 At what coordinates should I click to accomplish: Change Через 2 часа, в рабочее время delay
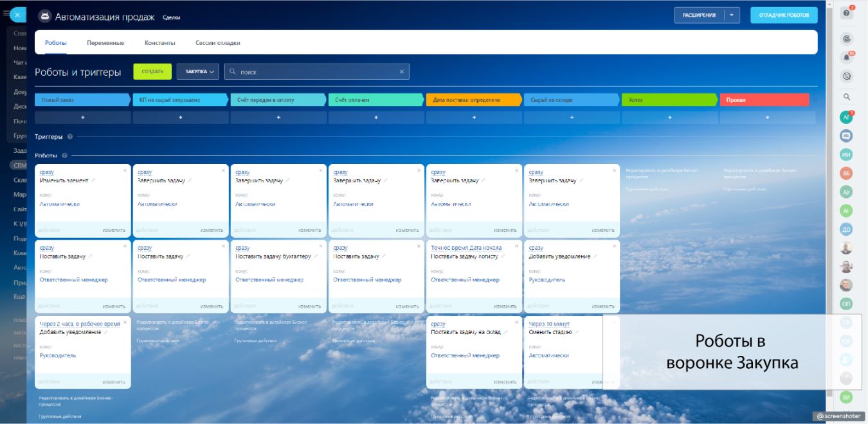[80, 324]
